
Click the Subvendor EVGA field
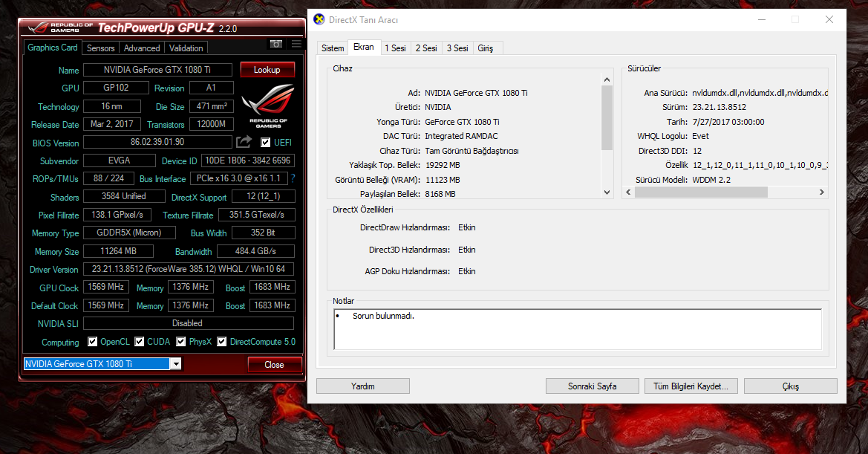119,160
